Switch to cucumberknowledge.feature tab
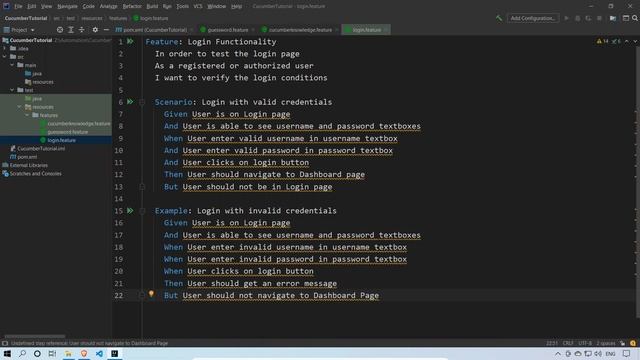 300,30
